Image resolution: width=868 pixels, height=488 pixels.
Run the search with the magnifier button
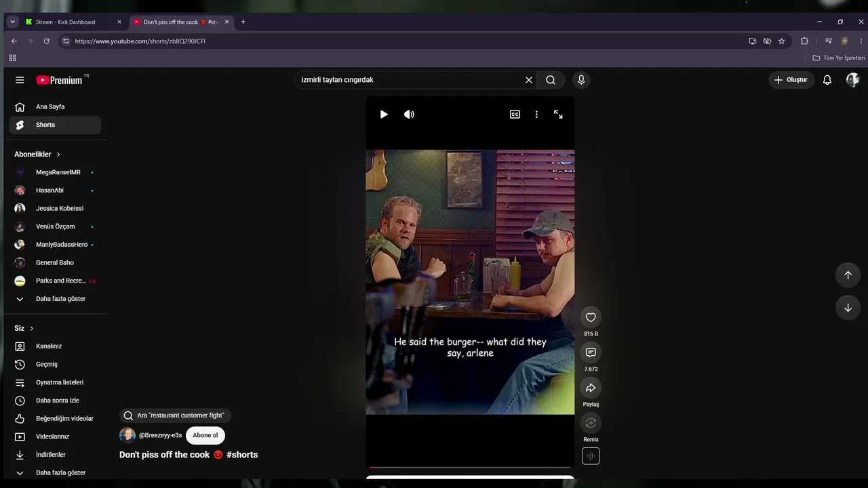tap(551, 80)
